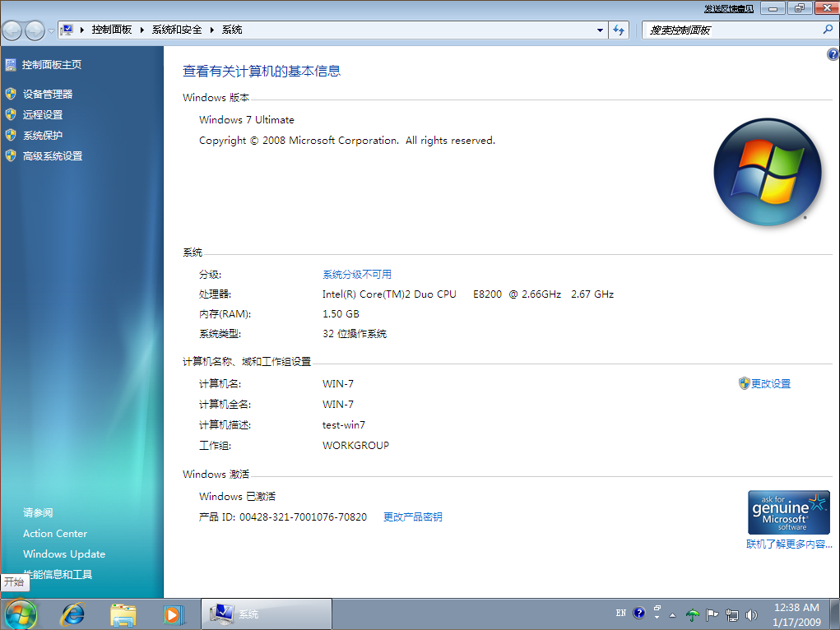Select 系统 window taskbar button

(x=267, y=614)
